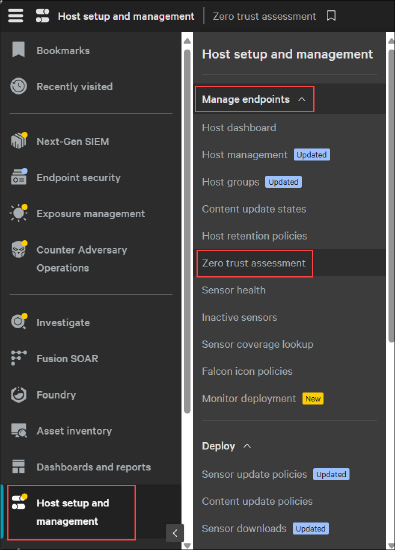The image size is (395, 550).
Task: Open Host management page
Action: [245, 155]
